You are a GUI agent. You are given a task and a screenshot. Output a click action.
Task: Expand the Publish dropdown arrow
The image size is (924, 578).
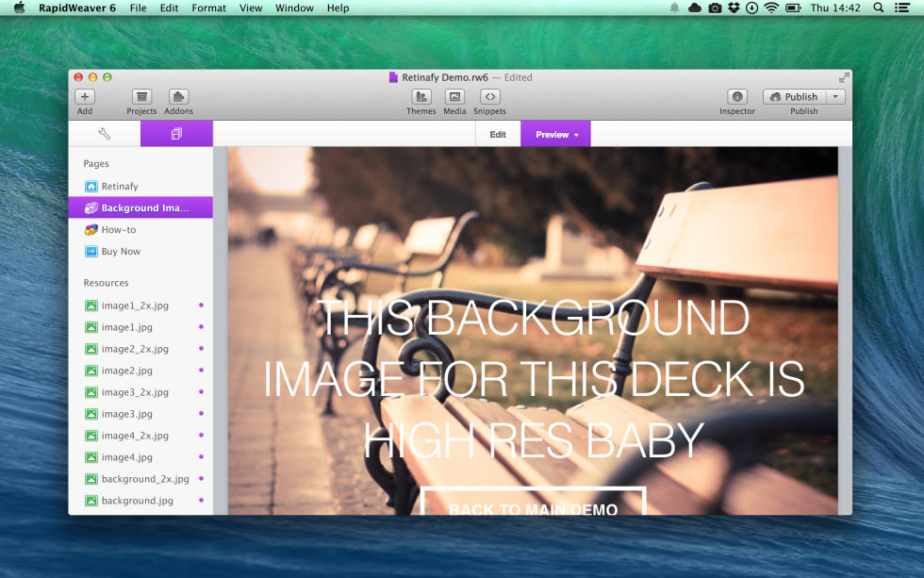click(835, 96)
